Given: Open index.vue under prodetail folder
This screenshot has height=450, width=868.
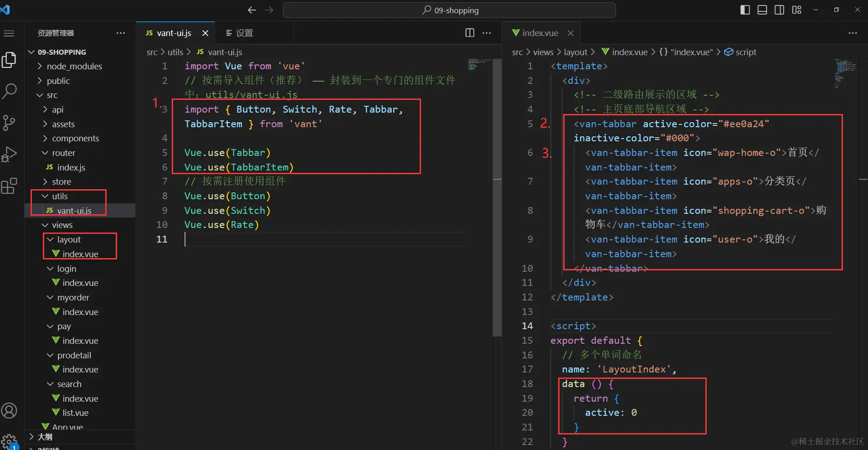Looking at the screenshot, I should tap(80, 370).
